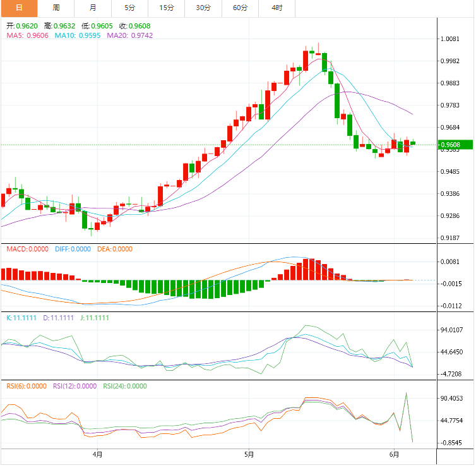Switch to the 周 weekly tab
This screenshot has height=470, width=476.
pos(56,8)
